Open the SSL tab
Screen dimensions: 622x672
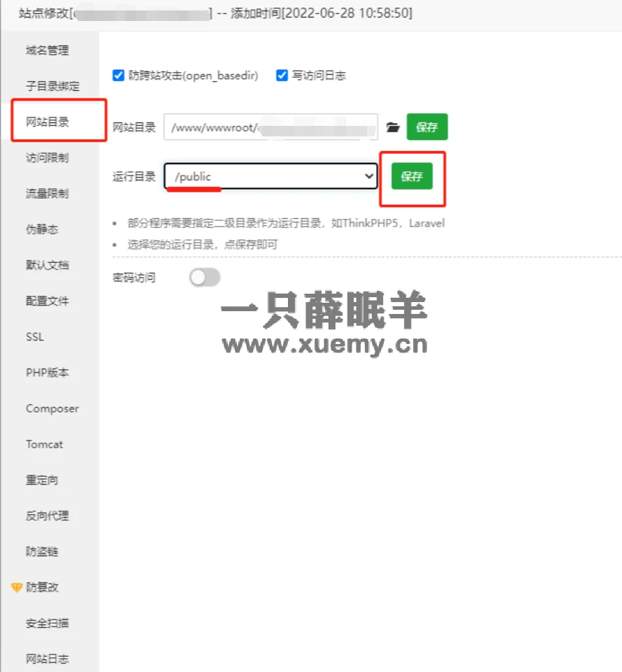pyautogui.click(x=35, y=337)
